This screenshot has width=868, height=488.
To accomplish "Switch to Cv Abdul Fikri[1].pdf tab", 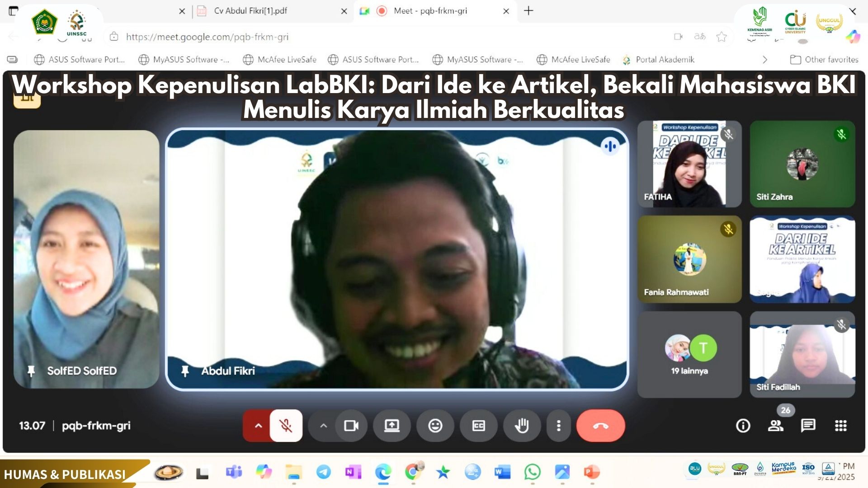I will coord(251,11).
